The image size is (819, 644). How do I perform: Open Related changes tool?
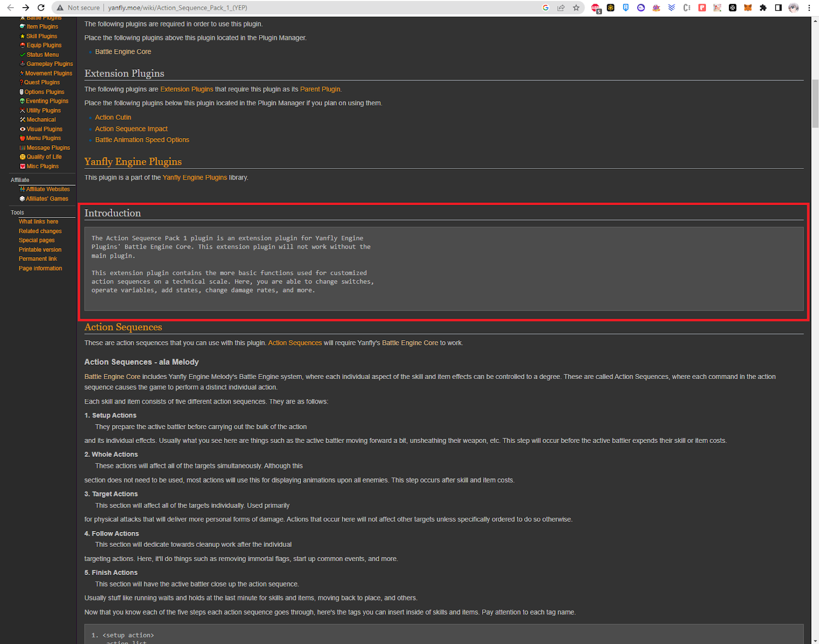click(x=40, y=231)
